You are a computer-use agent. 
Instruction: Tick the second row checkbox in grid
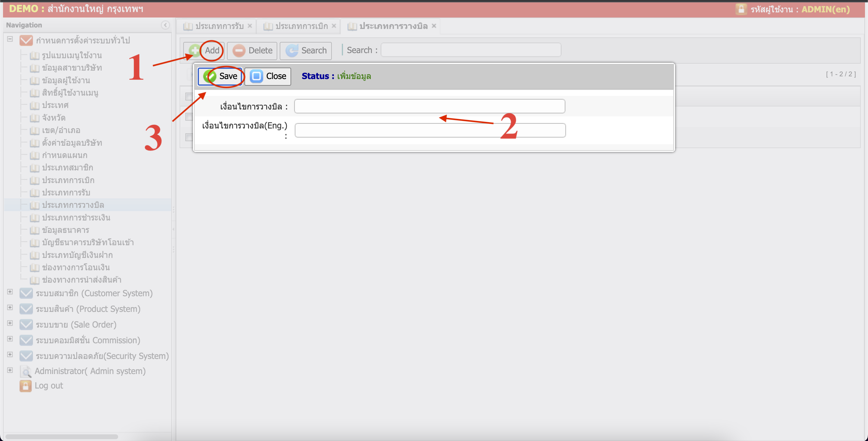coord(189,117)
